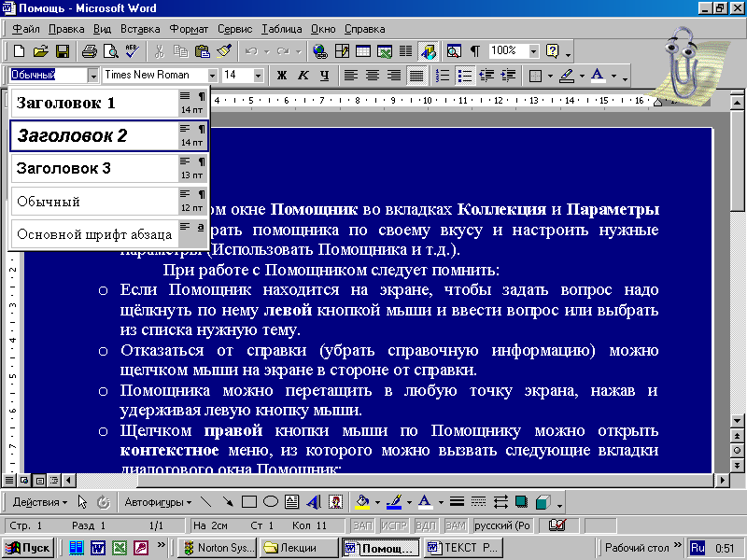747x560 pixels.
Task: Open Print Preview icon
Action: [x=110, y=51]
